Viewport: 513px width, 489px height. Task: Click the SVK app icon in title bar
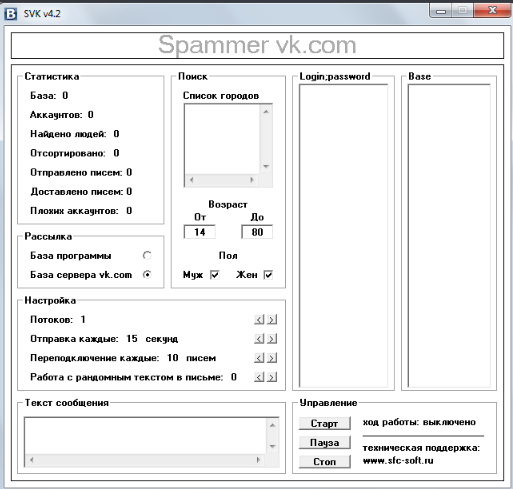coord(11,14)
